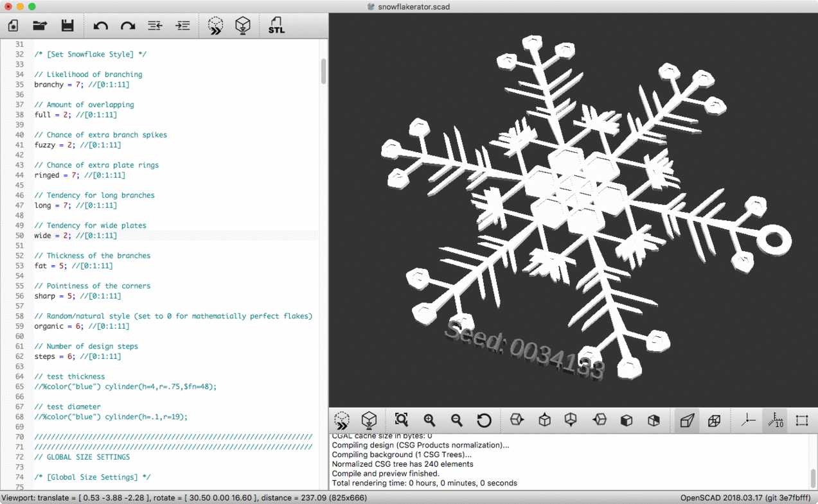Open a file using the folder icon
The width and height of the screenshot is (818, 504).
40,26
